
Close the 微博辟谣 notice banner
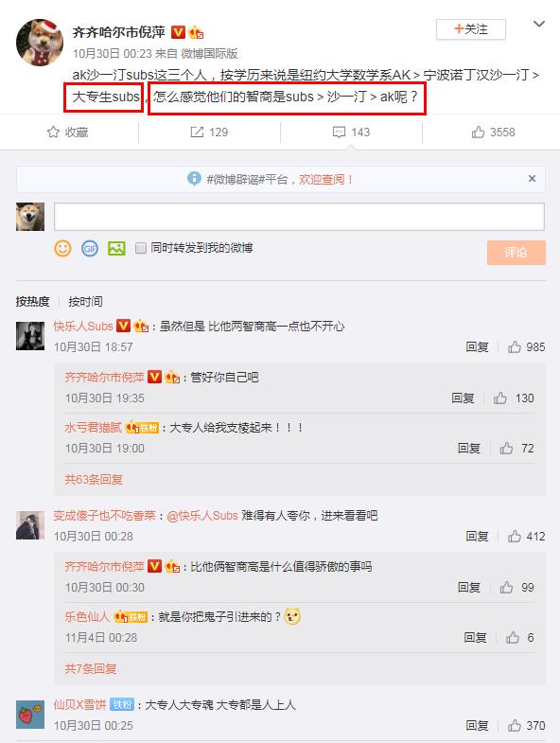pos(532,179)
